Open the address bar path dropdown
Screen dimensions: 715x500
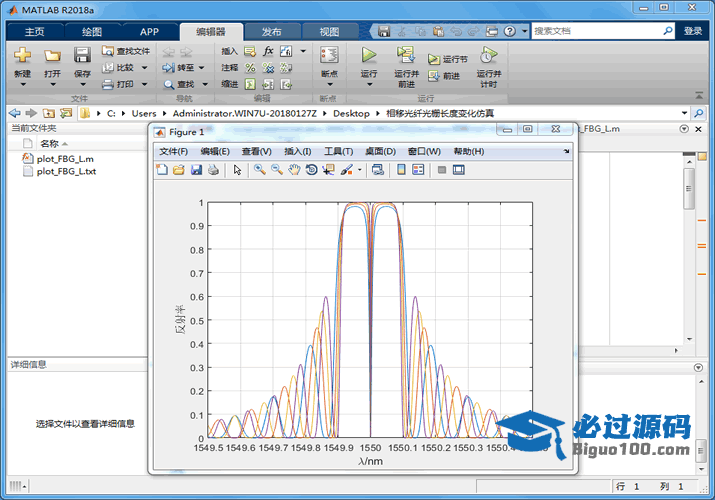[684, 113]
